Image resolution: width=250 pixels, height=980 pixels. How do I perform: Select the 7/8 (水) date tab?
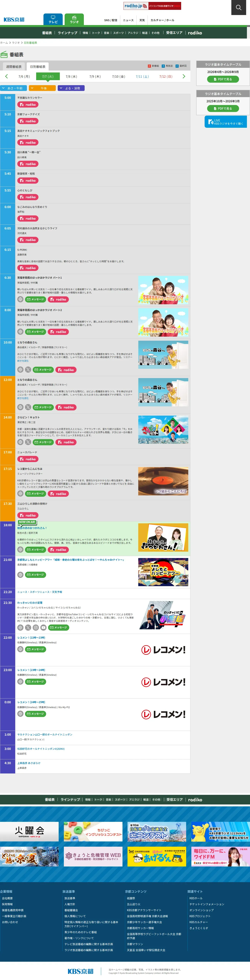(x=71, y=76)
